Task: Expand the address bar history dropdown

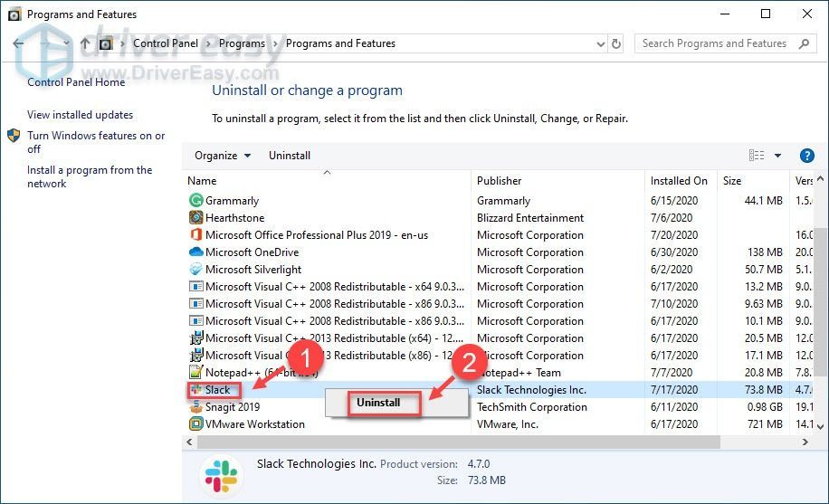Action: (601, 44)
